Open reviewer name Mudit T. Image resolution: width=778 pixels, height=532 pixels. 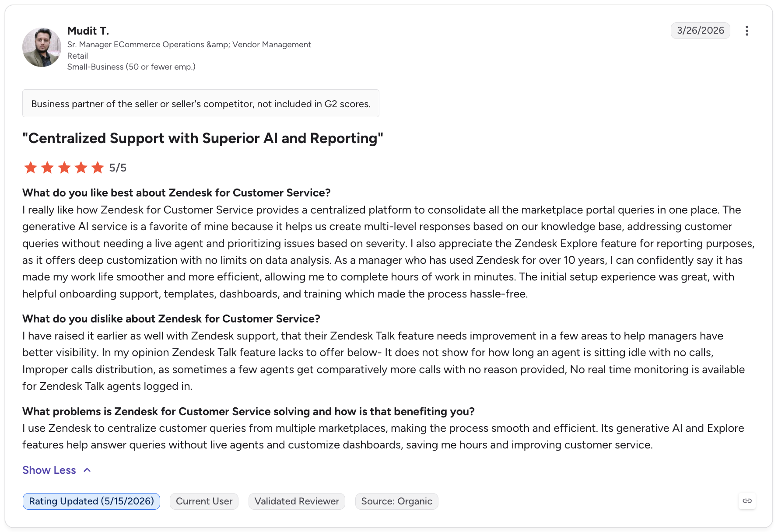88,31
